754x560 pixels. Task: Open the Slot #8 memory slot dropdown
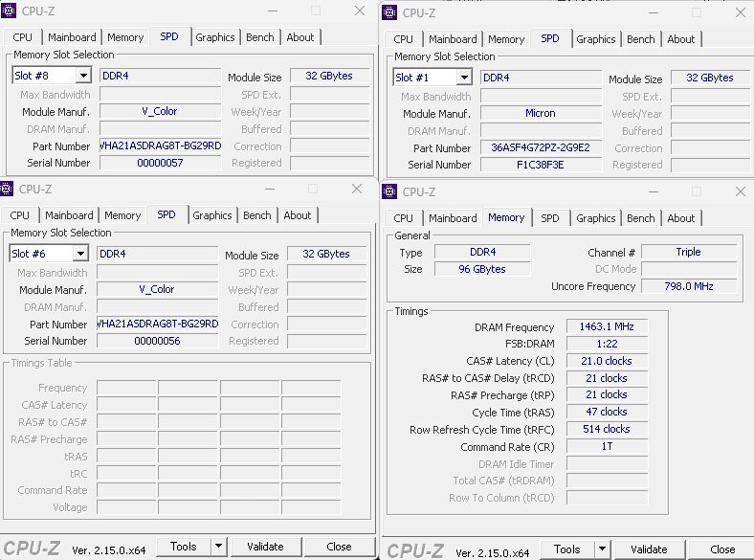click(82, 76)
